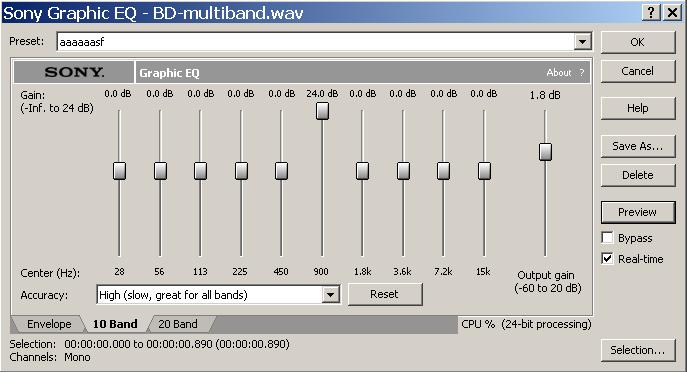Delete the current preset
This screenshot has width=687, height=372.
coord(637,175)
